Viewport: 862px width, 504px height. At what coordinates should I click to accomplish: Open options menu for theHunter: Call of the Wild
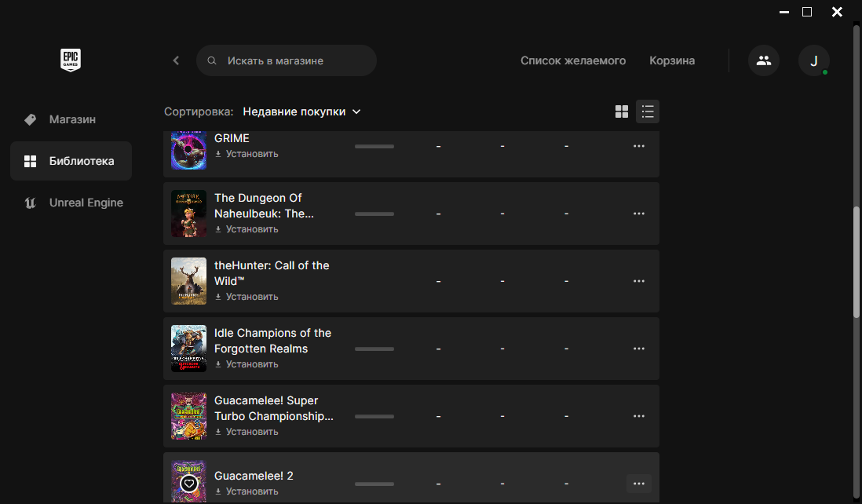tap(639, 281)
